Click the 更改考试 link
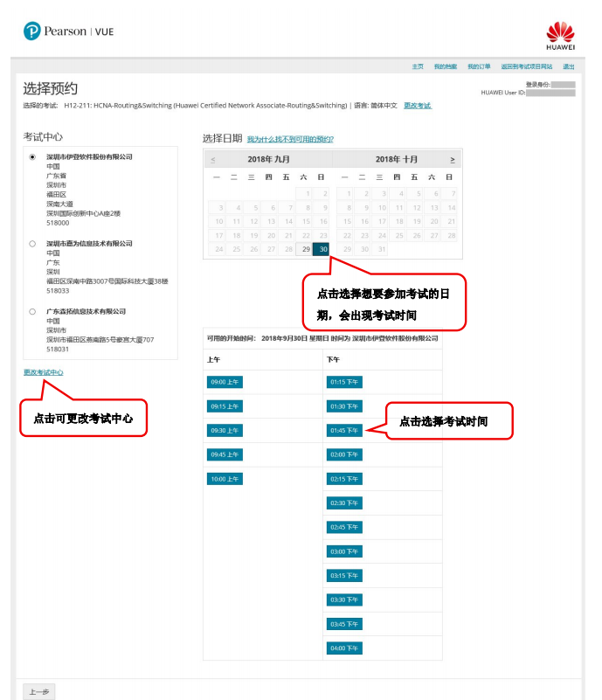The image size is (602, 700). tap(417, 106)
